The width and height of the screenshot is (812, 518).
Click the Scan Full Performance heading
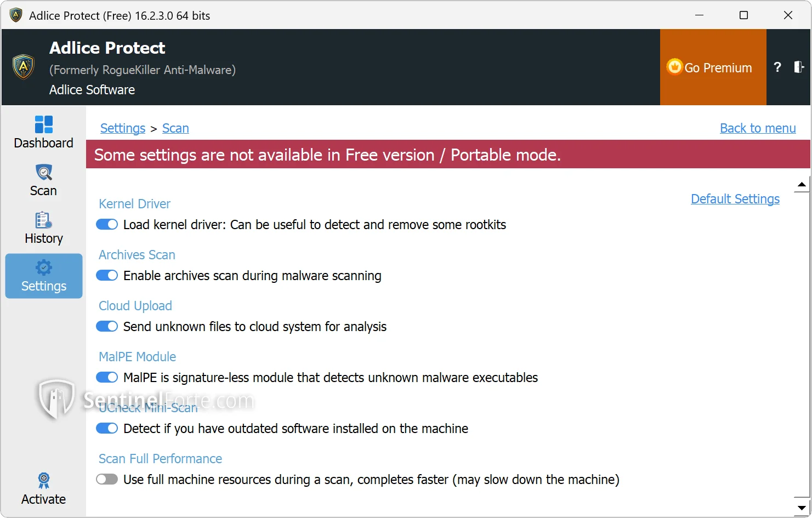[x=160, y=459]
